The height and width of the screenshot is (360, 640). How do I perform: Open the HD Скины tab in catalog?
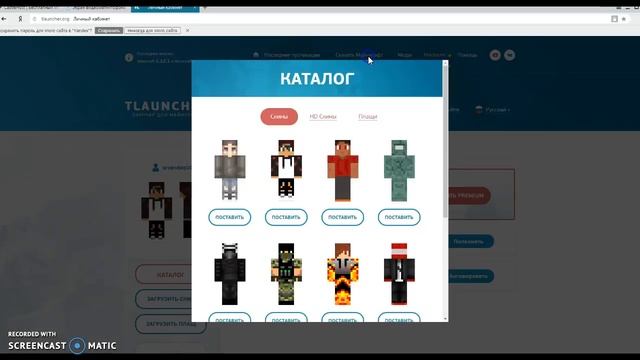(x=323, y=117)
